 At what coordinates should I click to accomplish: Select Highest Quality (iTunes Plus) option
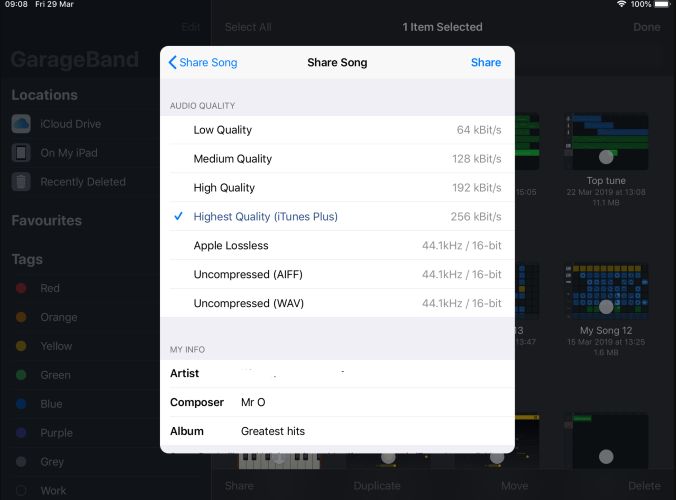[337, 217]
